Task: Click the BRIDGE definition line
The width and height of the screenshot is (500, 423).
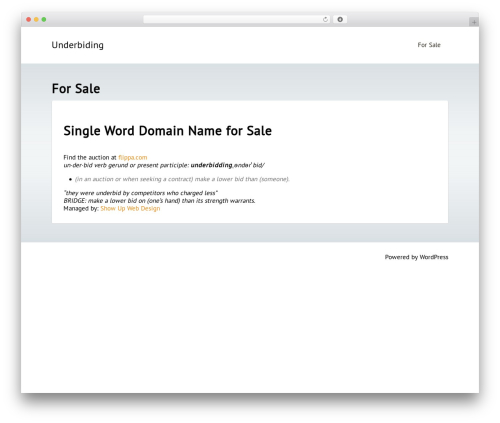Action: [x=159, y=201]
